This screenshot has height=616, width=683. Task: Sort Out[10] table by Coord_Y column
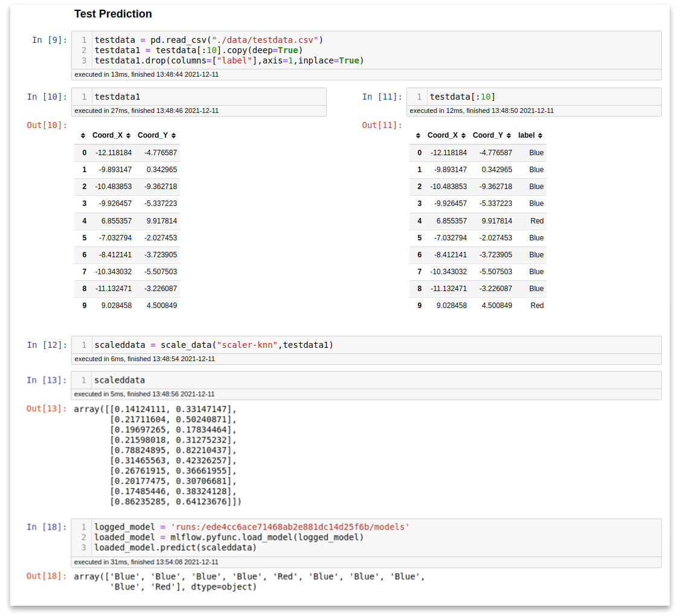[173, 136]
